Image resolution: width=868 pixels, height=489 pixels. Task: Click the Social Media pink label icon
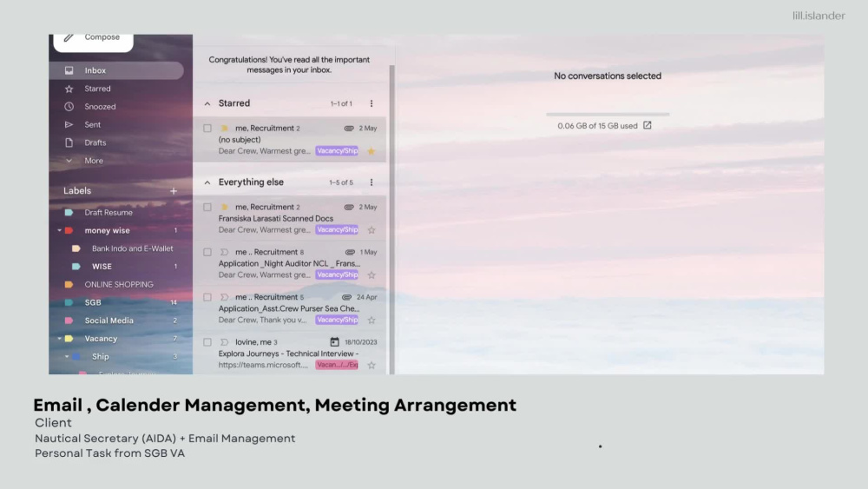pyautogui.click(x=69, y=320)
